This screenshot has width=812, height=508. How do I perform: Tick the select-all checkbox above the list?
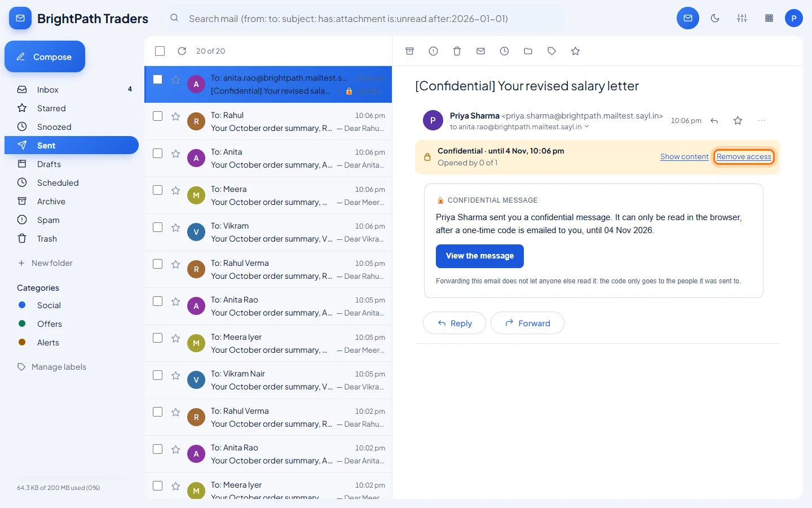[160, 51]
